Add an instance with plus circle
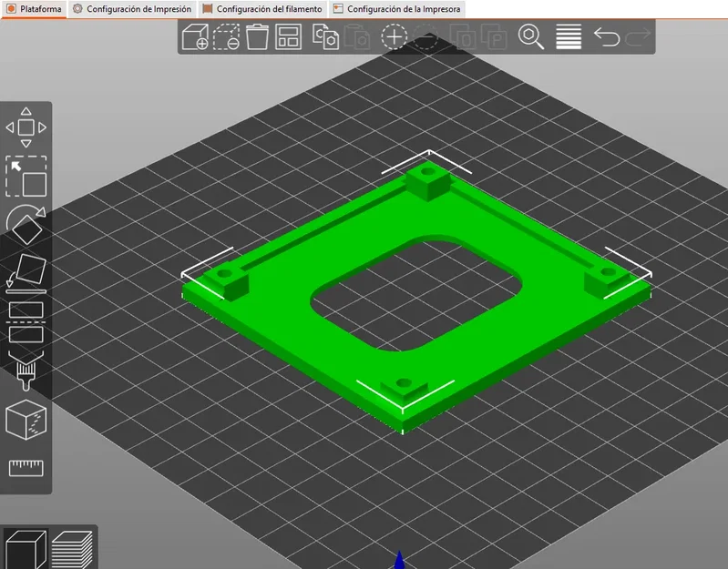Image resolution: width=728 pixels, height=569 pixels. click(x=395, y=36)
